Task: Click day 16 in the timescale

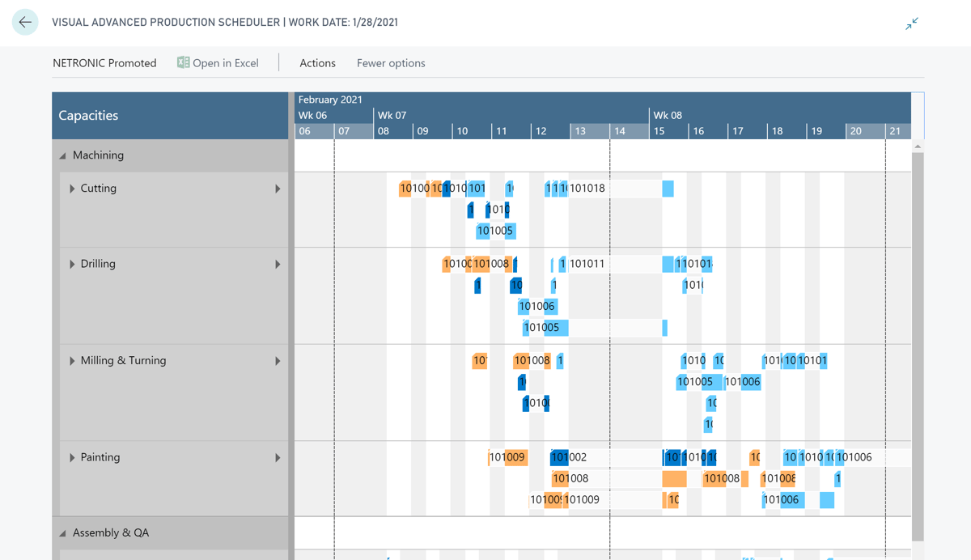Action: pyautogui.click(x=708, y=131)
